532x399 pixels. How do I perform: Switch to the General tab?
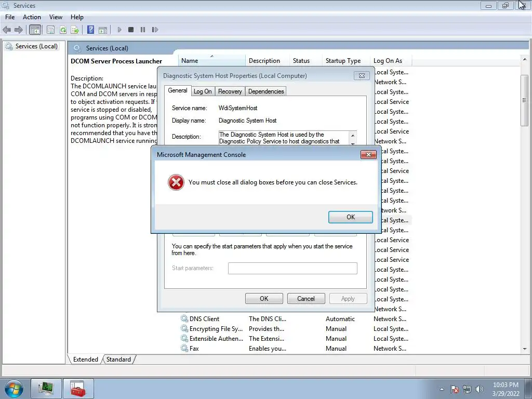178,90
